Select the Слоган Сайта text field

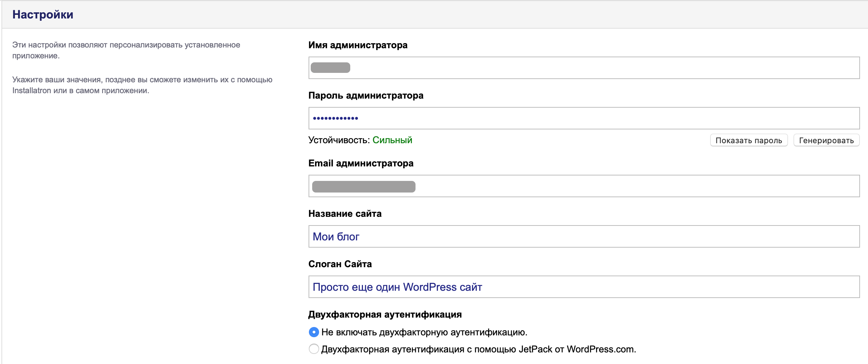pyautogui.click(x=584, y=287)
